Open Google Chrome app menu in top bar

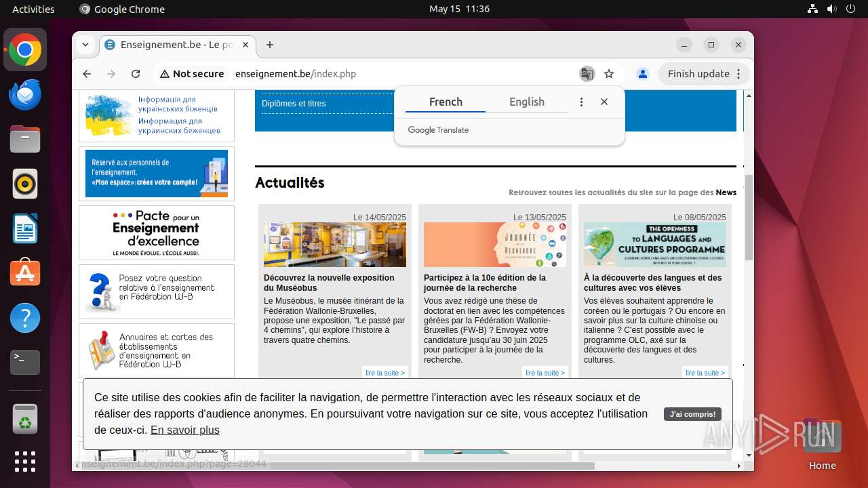pos(122,9)
